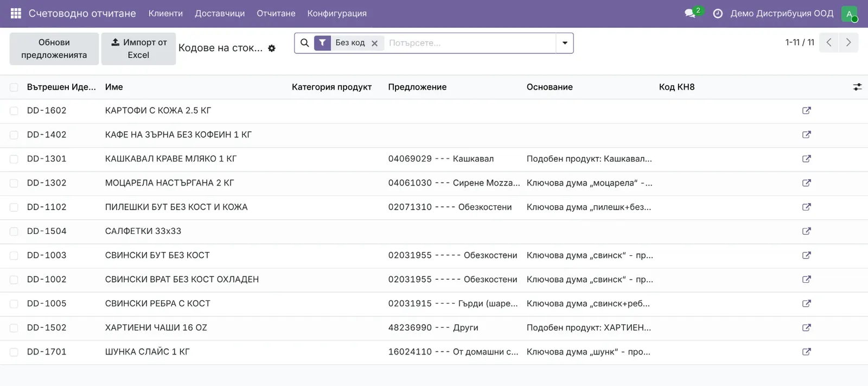Open company switcher Демо Дистрибуция ООД
Image resolution: width=868 pixels, height=386 pixels.
point(782,13)
